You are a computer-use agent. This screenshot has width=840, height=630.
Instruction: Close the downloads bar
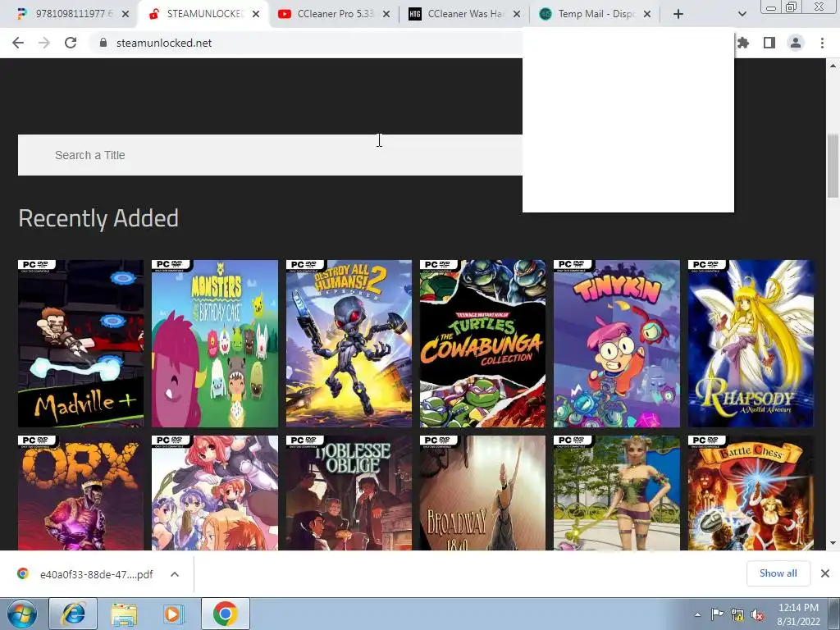[825, 573]
